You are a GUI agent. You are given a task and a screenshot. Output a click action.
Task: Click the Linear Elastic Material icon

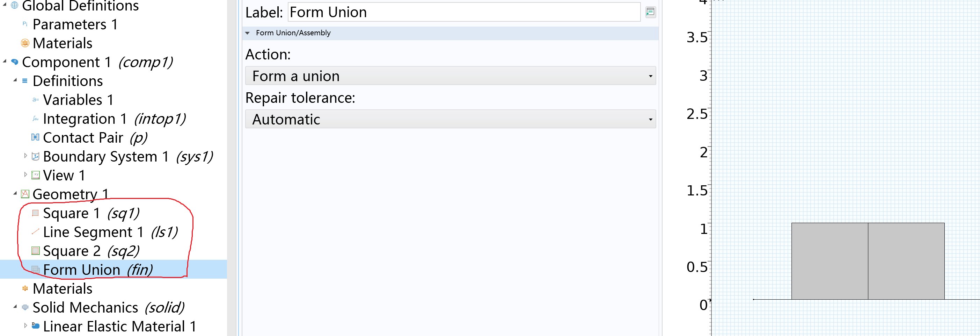[35, 326]
